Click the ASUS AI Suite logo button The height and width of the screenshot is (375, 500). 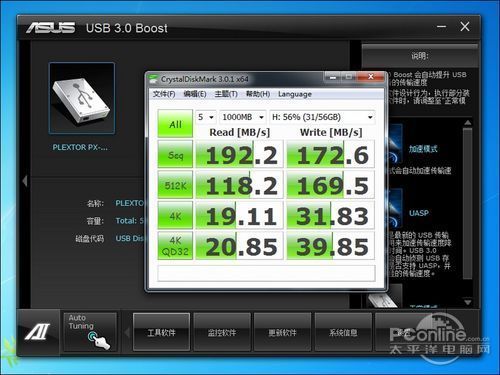pyautogui.click(x=38, y=332)
